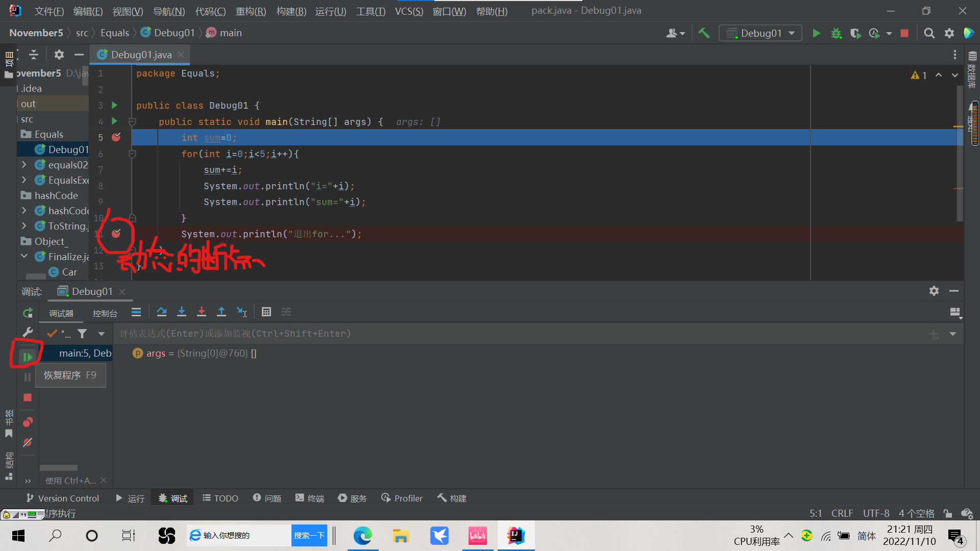Toggle Mute Breakpoints icon
980x551 pixels.
click(x=28, y=442)
